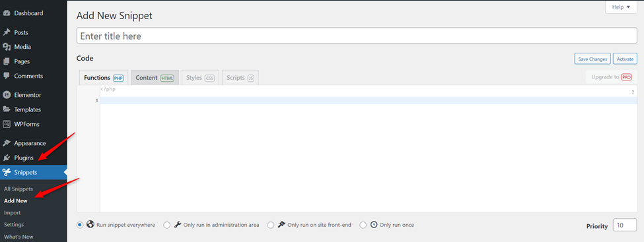Image resolution: width=644 pixels, height=242 pixels.
Task: Open Elementor menu item
Action: (33, 95)
